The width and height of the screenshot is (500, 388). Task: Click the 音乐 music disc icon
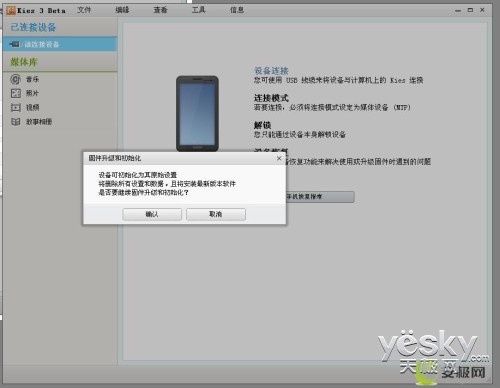point(15,79)
